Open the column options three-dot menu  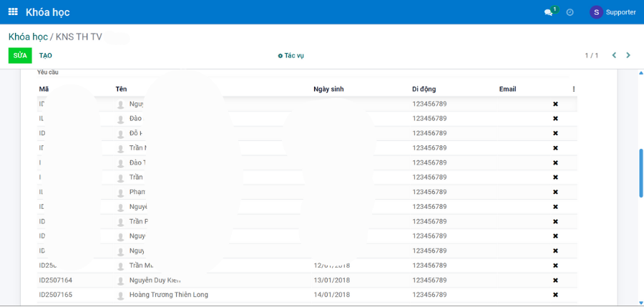tap(573, 89)
